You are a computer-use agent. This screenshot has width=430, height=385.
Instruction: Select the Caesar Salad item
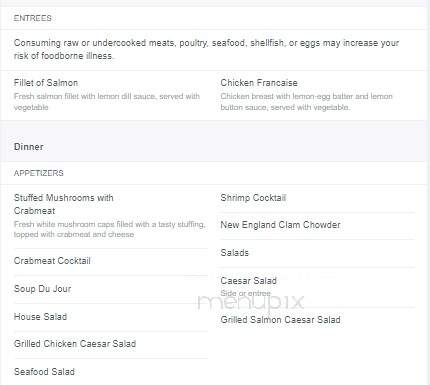(249, 281)
